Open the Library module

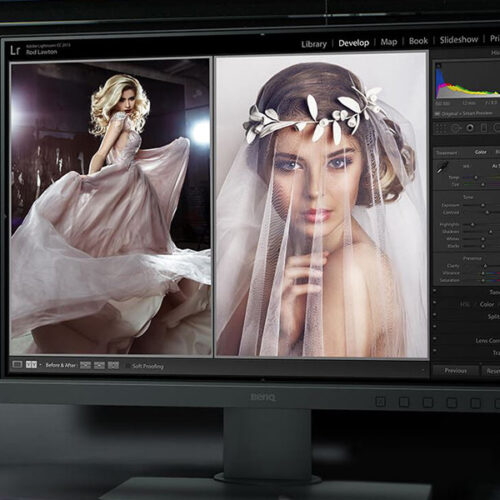314,44
